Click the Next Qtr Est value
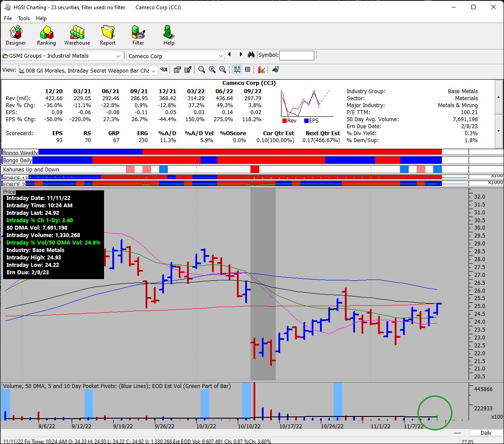This screenshot has height=444, width=504. point(321,140)
